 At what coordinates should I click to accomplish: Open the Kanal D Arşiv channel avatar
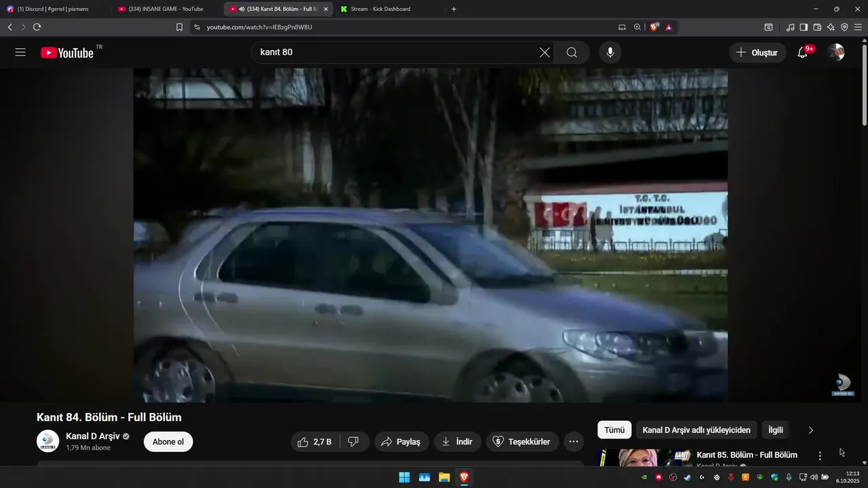coord(47,441)
